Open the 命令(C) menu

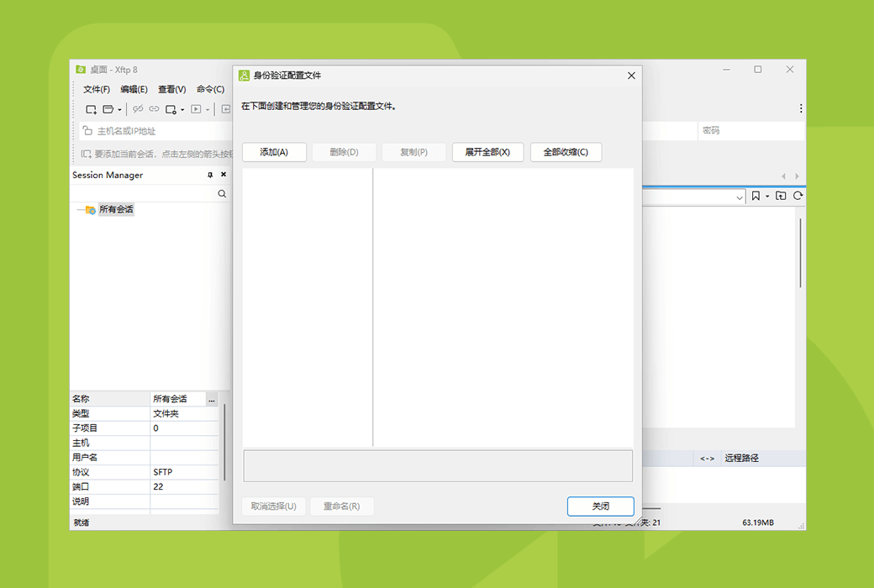210,89
